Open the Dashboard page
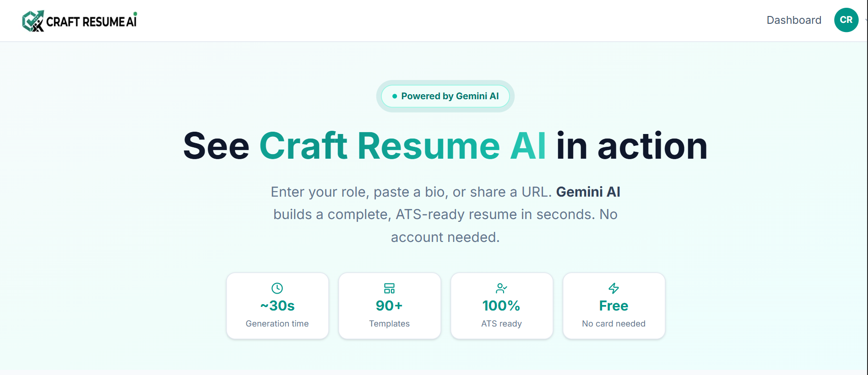Image resolution: width=868 pixels, height=375 pixels. click(794, 20)
